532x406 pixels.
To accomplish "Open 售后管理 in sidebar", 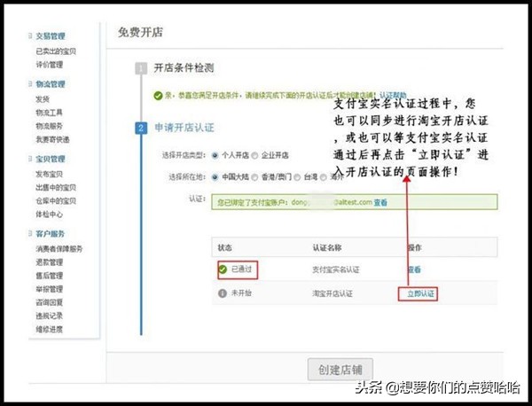I will [49, 276].
